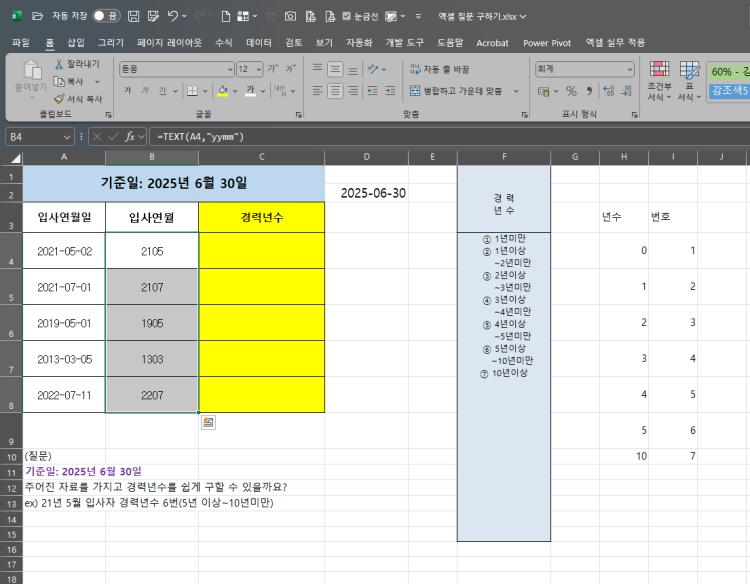Image resolution: width=750 pixels, height=584 pixels.
Task: Apply italic formatting (slanted 가 button)
Action: [145, 90]
